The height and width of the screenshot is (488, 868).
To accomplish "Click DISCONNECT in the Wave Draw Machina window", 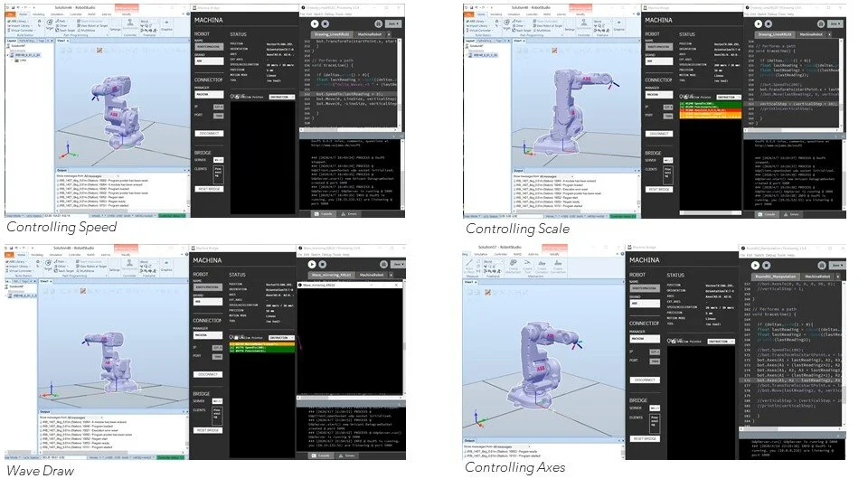I will point(208,374).
